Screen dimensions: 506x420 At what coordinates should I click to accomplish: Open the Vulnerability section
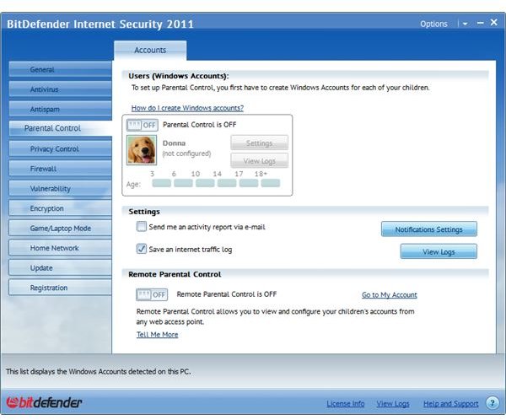(61, 189)
